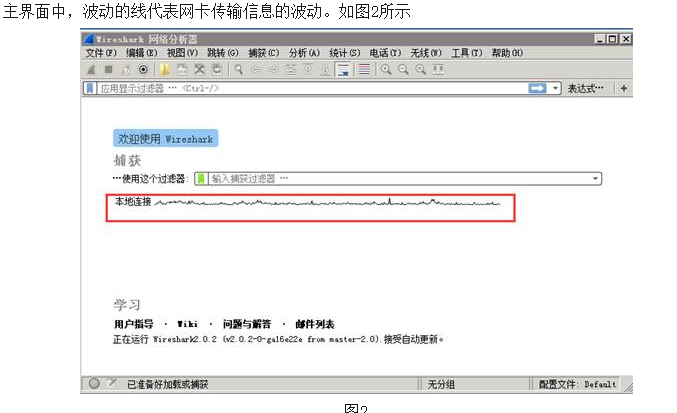Zoom out main window text

click(x=403, y=69)
